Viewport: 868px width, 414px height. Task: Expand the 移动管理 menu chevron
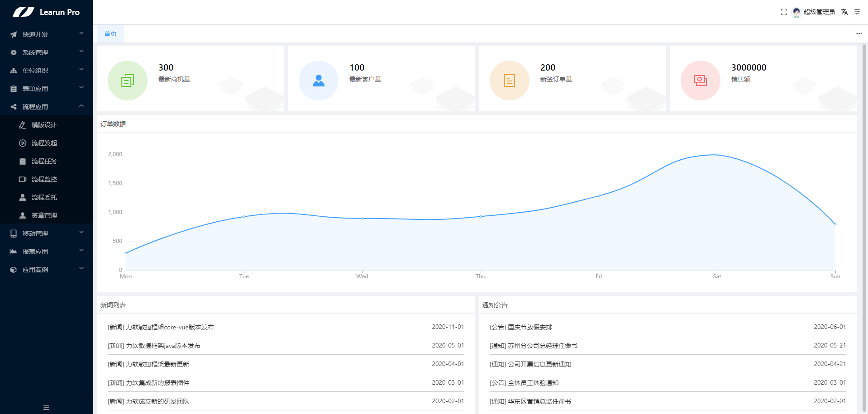[x=81, y=232]
